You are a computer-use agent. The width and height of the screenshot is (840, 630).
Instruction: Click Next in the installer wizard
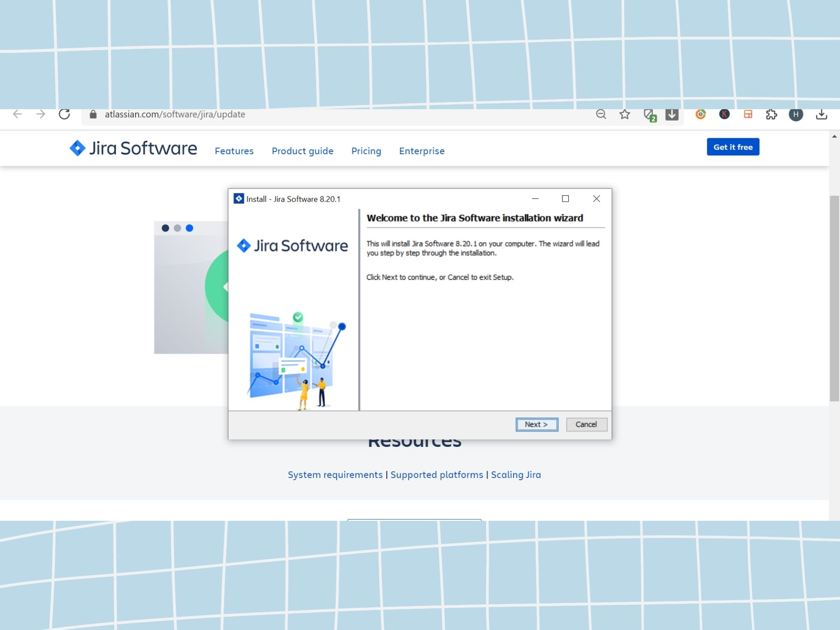click(x=537, y=424)
